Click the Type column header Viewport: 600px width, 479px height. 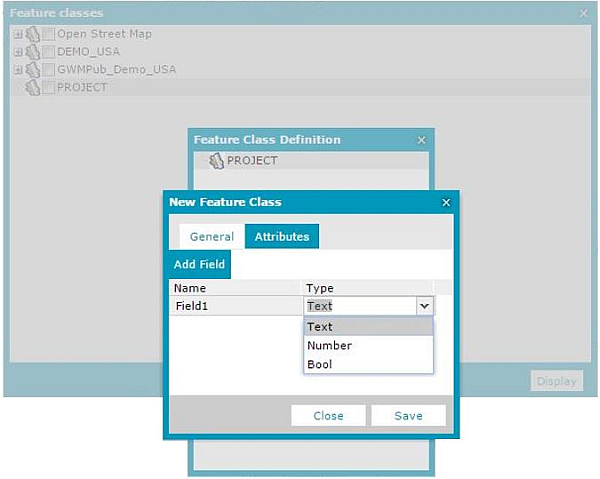pyautogui.click(x=368, y=288)
